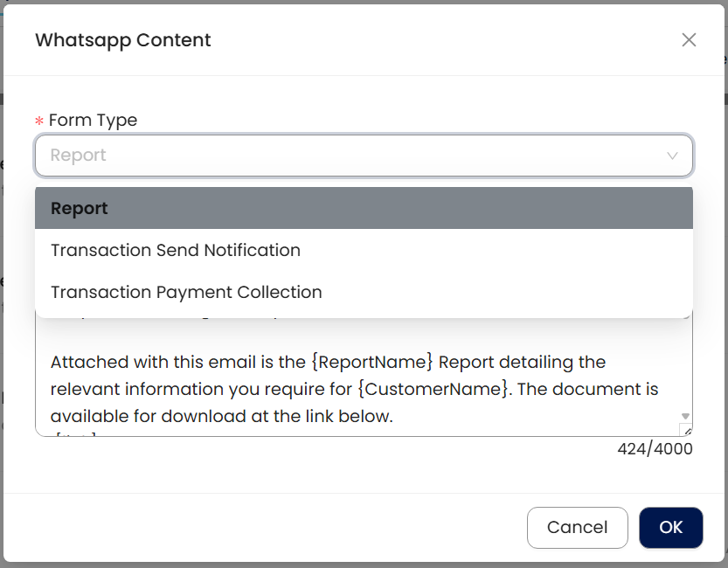Pick Transaction Payment Collection form type

186,292
